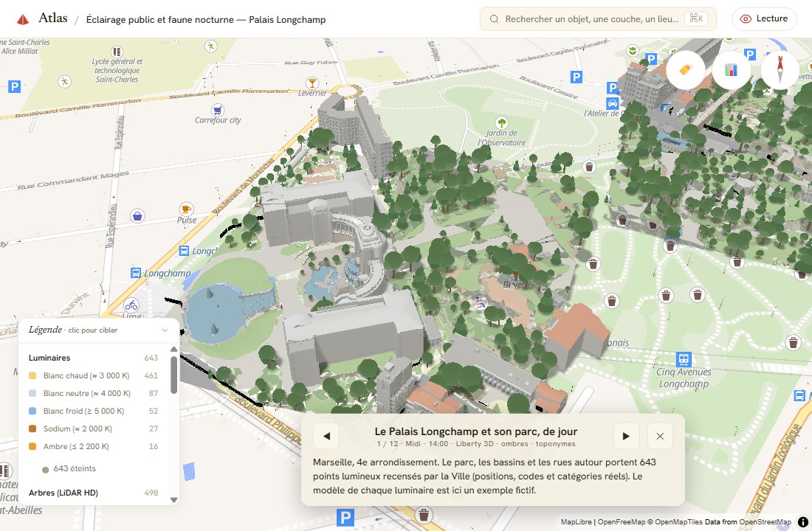This screenshot has height=531, width=812.
Task: Filter legend by Ambre entry
Action: (93, 446)
